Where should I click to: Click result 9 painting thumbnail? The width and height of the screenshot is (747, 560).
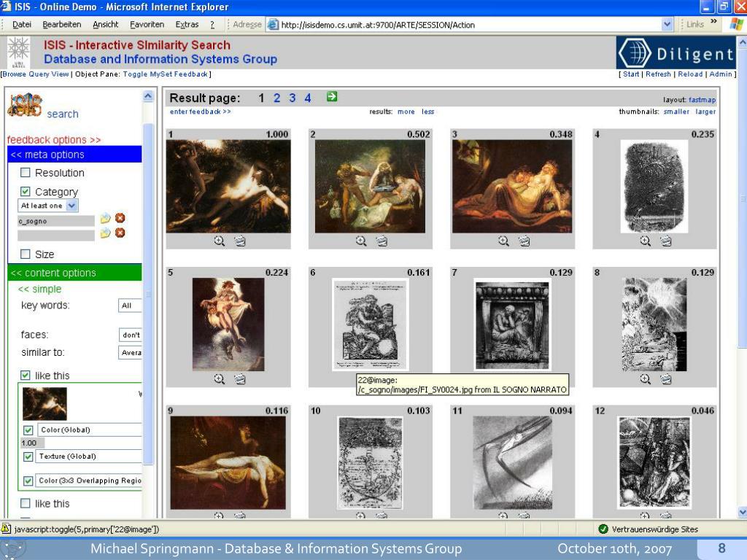point(228,462)
